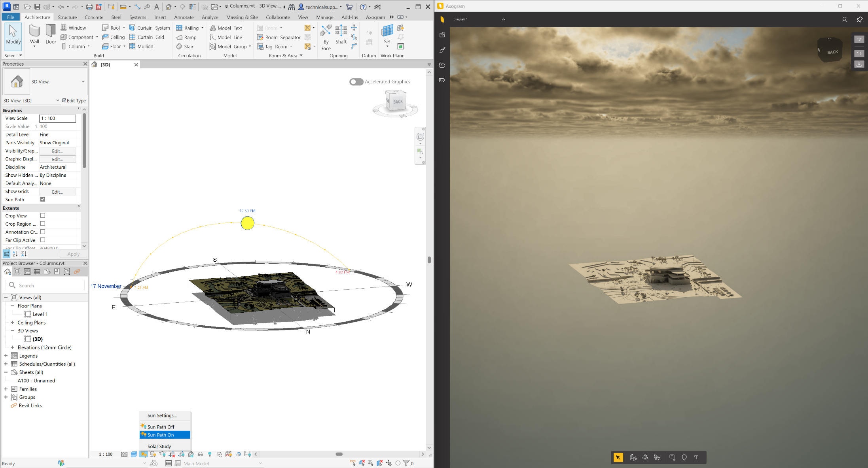Expand the Families tree node

pyautogui.click(x=6, y=389)
